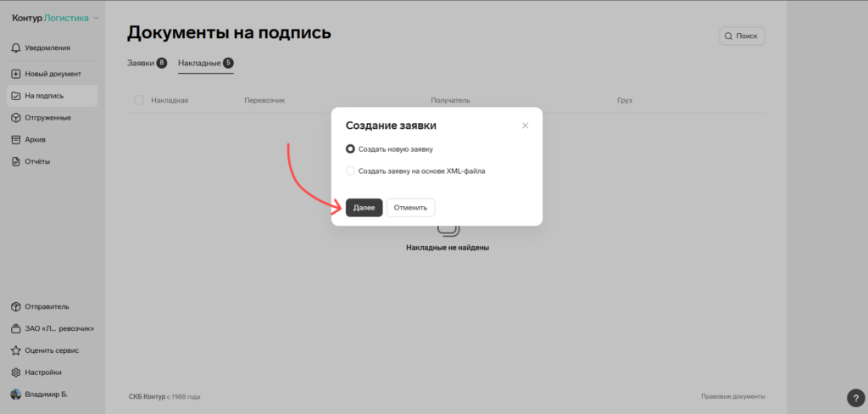Open Новый документ menu item

(x=53, y=74)
